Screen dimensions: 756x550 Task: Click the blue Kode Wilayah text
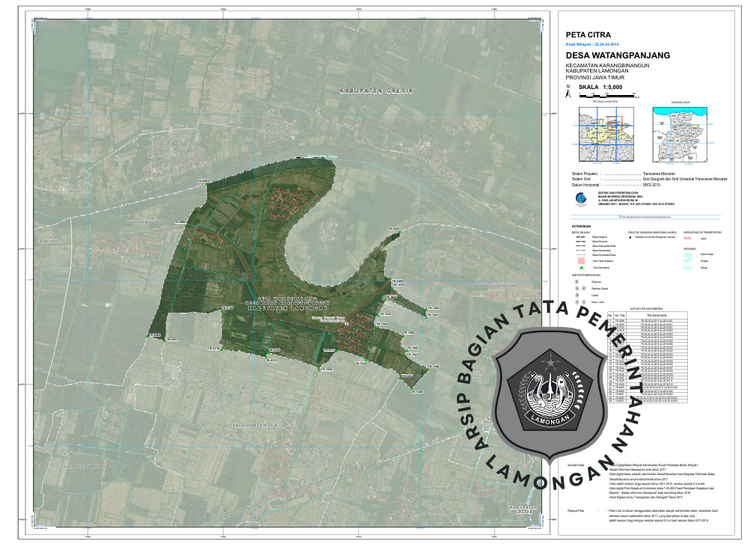[593, 45]
